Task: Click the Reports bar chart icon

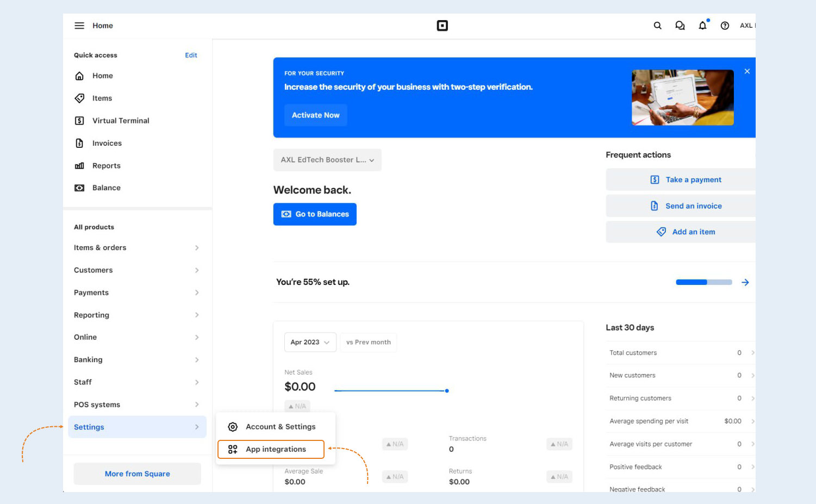Action: click(x=79, y=166)
